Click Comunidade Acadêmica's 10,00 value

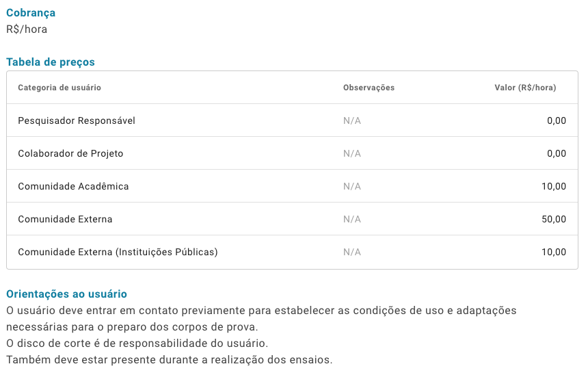tap(554, 186)
